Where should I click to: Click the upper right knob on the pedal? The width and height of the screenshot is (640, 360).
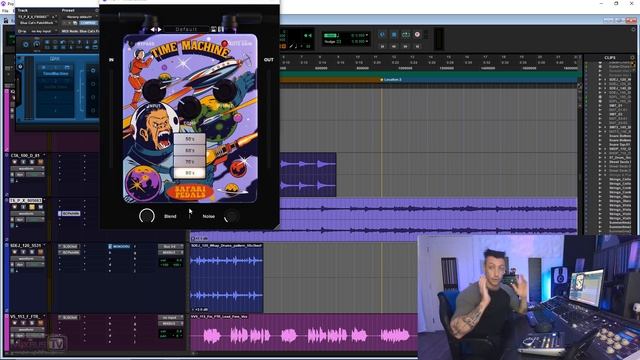(225, 91)
